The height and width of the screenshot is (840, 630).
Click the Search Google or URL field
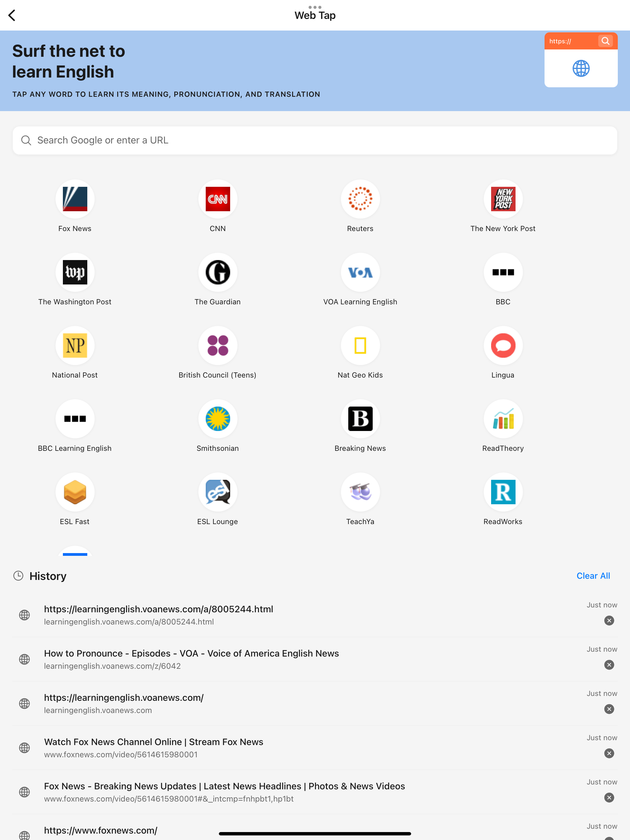pos(315,140)
